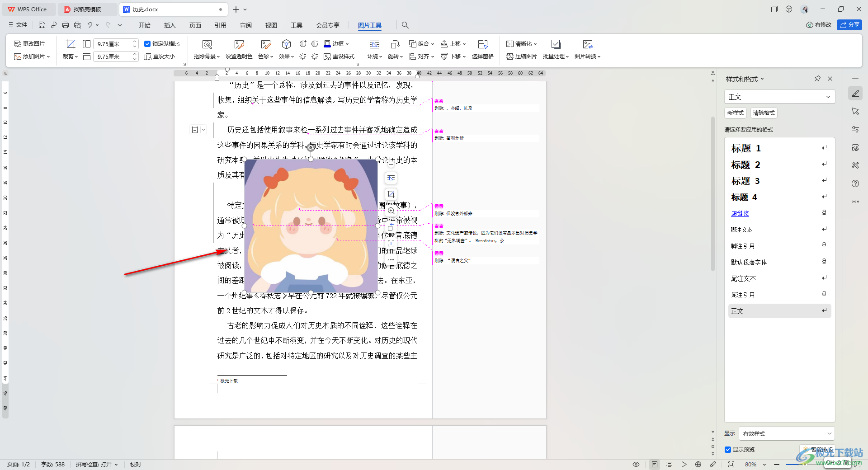Click the 新样式 new style button
Image resolution: width=868 pixels, height=470 pixels.
point(736,113)
